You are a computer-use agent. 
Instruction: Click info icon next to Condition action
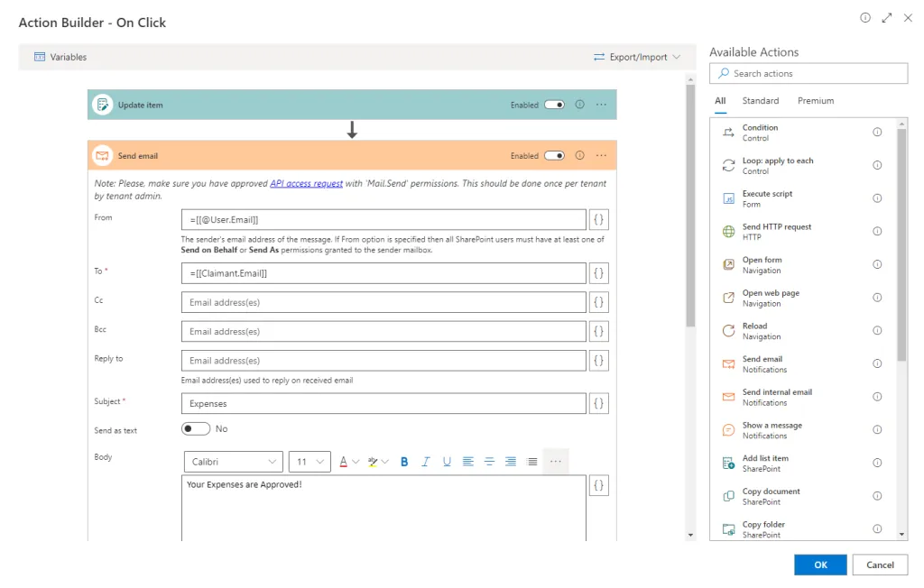[877, 133]
